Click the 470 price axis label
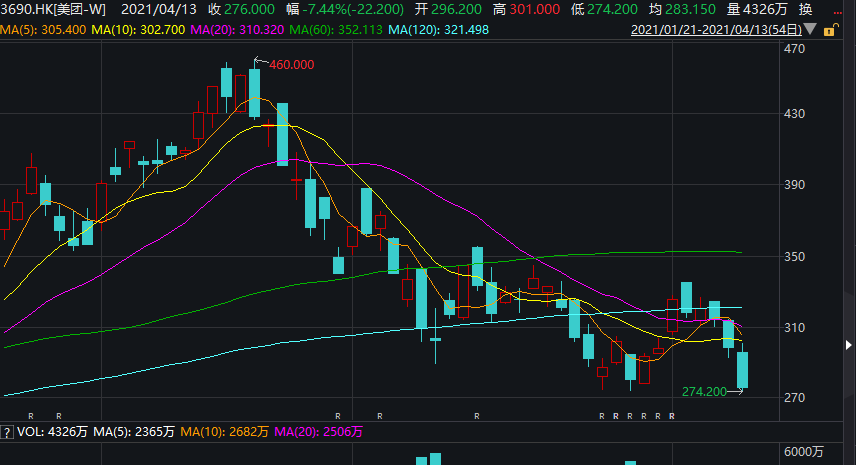 (794, 49)
